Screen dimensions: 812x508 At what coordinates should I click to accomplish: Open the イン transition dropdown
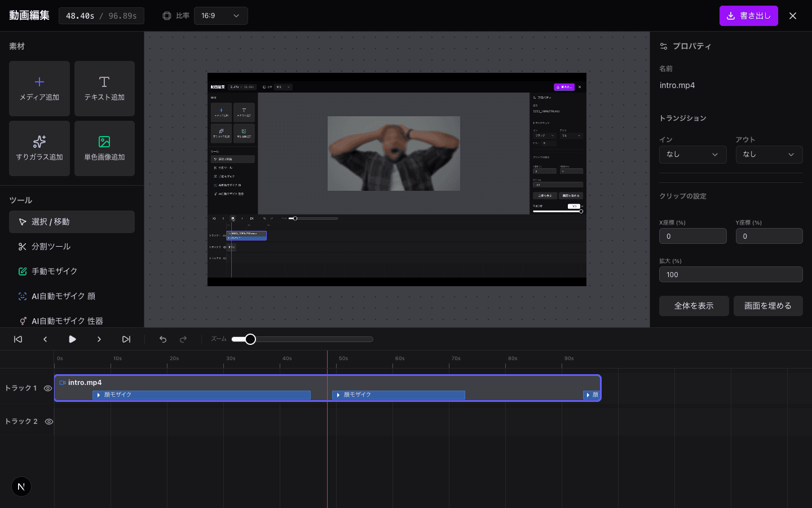point(692,155)
